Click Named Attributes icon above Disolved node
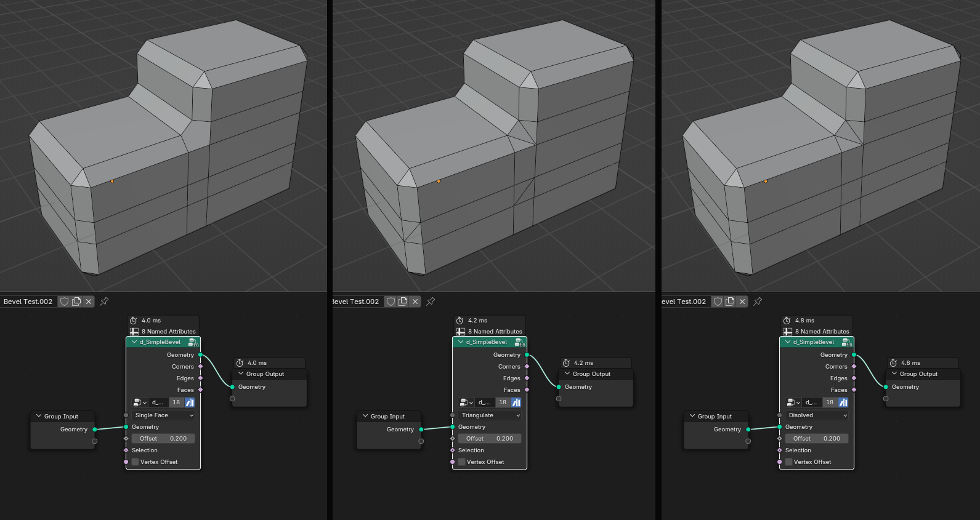The height and width of the screenshot is (520, 980). pos(787,332)
